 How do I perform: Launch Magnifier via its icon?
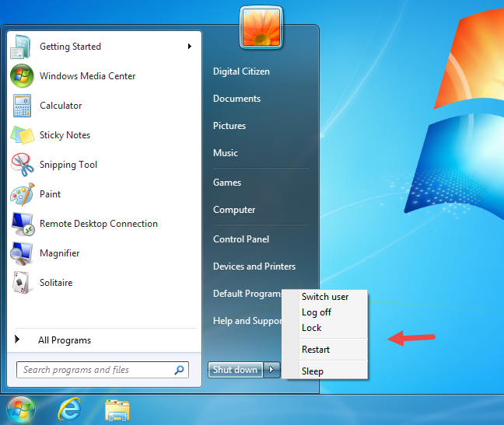(21, 253)
